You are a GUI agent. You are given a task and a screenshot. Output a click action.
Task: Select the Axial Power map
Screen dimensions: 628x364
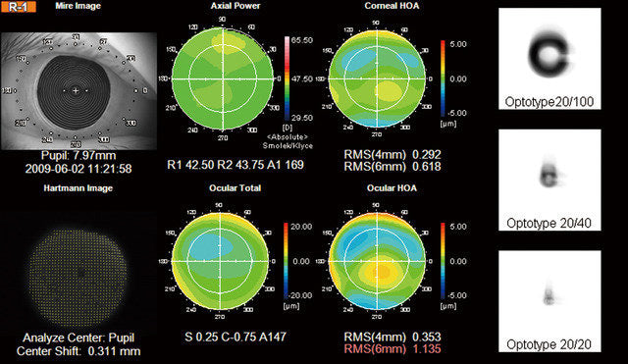point(223,78)
